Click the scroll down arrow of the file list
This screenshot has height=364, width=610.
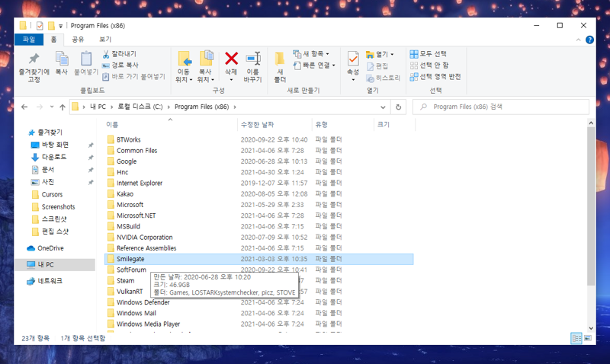pos(591,328)
